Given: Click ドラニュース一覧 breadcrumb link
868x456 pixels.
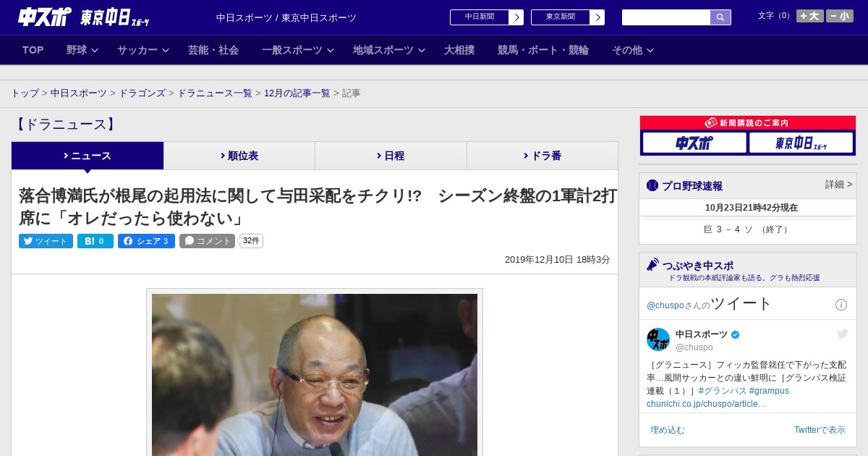Looking at the screenshot, I should pos(215,93).
